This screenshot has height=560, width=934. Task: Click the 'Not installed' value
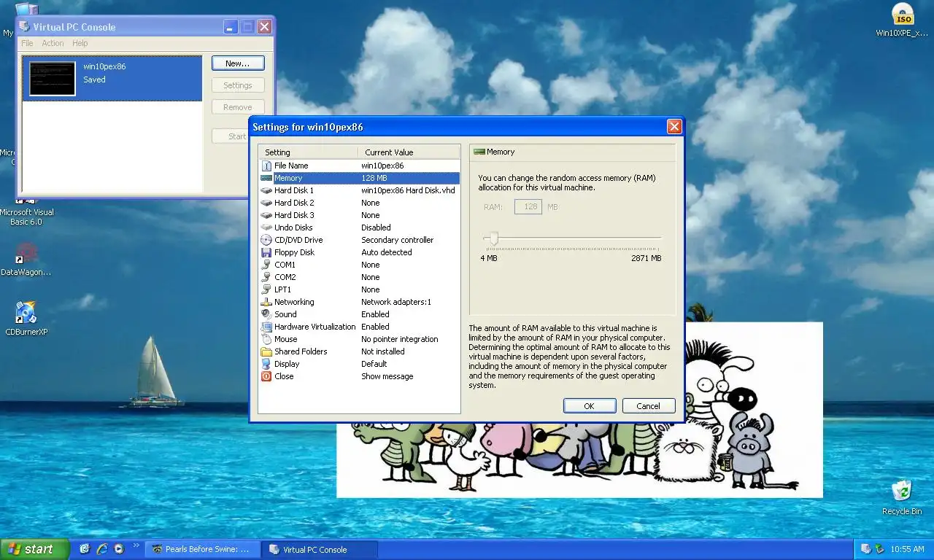click(382, 351)
